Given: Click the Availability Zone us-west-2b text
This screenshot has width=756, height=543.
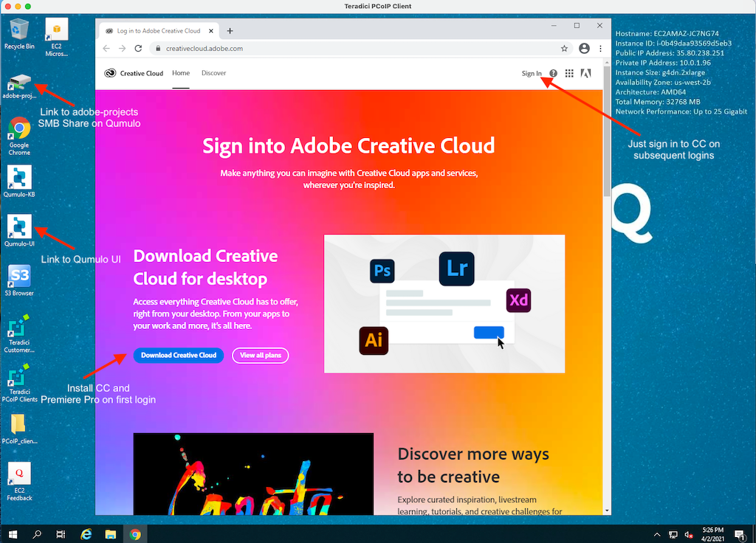Looking at the screenshot, I should click(x=663, y=83).
